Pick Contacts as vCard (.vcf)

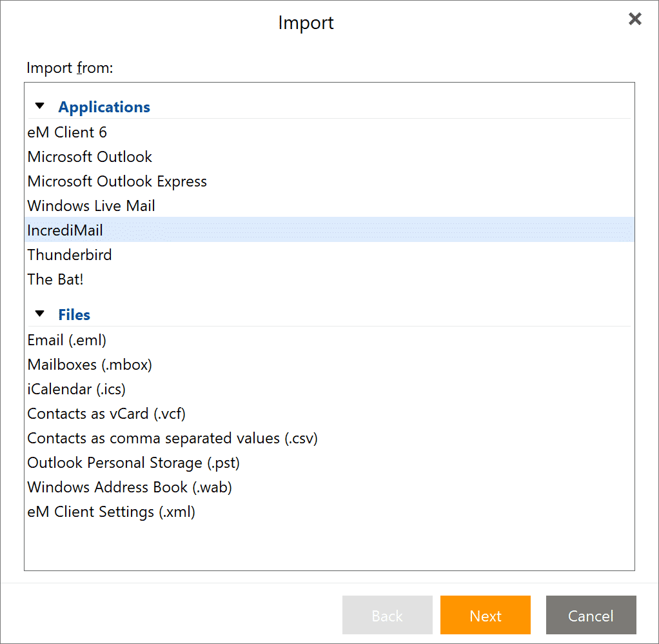point(329,414)
